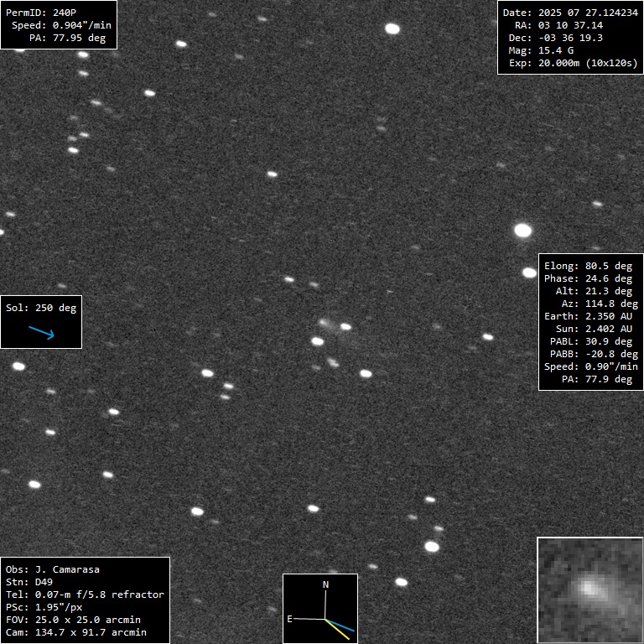Screen dimensions: 644x644
Task: Click the 'Date: 2025 07 27.124234' line
Action: (570, 13)
